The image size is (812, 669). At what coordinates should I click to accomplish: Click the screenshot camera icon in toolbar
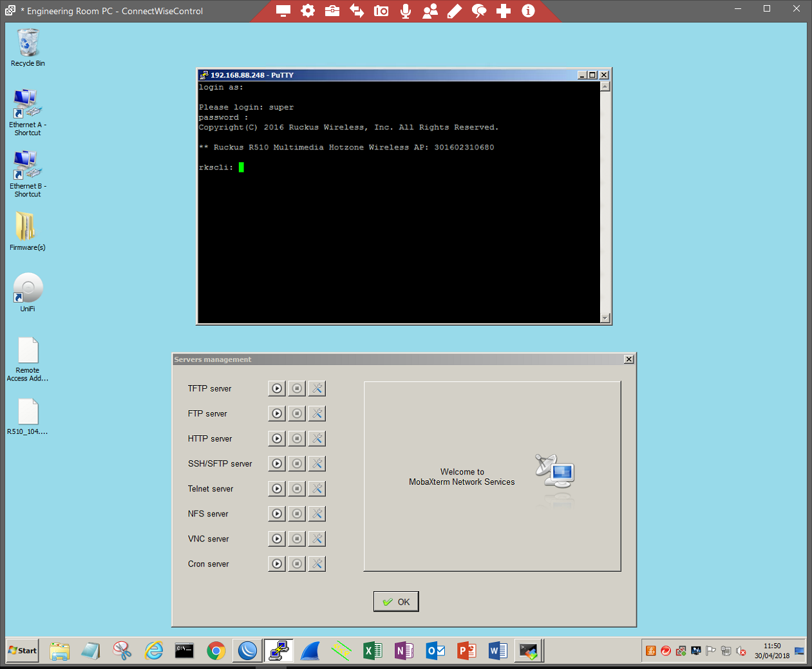[381, 11]
